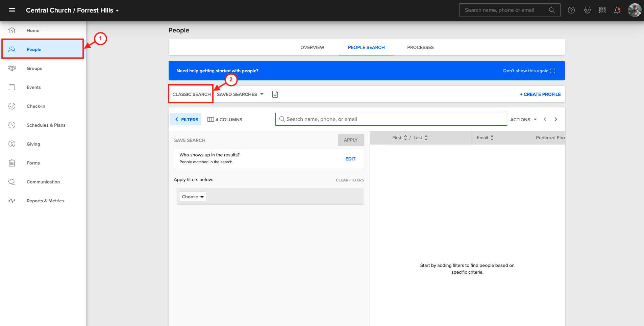Open the columns layout icon showing 4 Columns
Image resolution: width=644 pixels, height=326 pixels.
(x=211, y=119)
